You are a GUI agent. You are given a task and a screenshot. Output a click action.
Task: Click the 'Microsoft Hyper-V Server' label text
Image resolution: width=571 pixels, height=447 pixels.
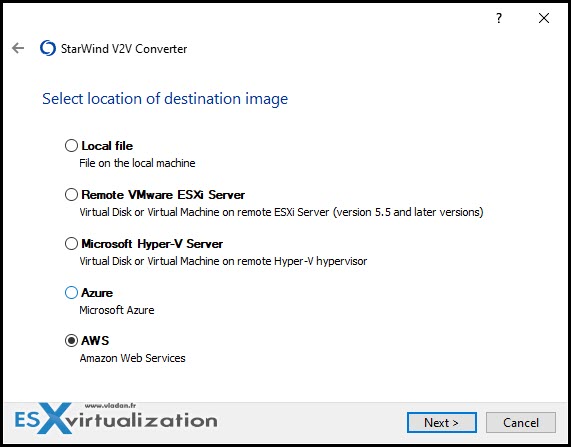152,243
